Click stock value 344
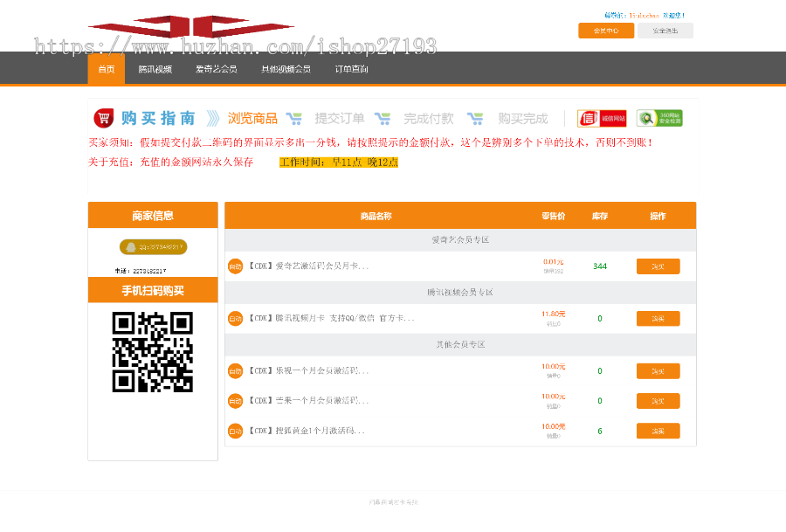Image resolution: width=786 pixels, height=532 pixels. (x=600, y=266)
